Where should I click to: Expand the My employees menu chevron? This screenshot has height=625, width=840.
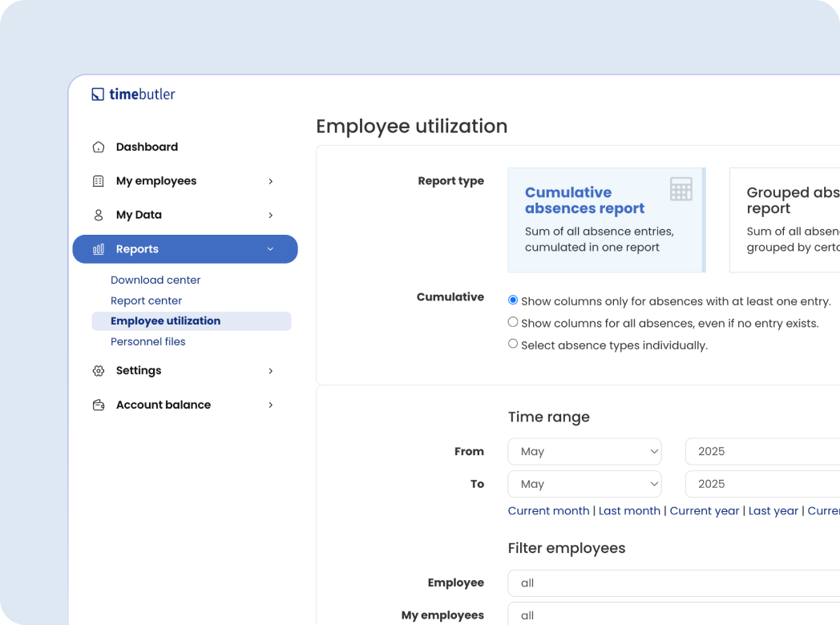pyautogui.click(x=271, y=182)
